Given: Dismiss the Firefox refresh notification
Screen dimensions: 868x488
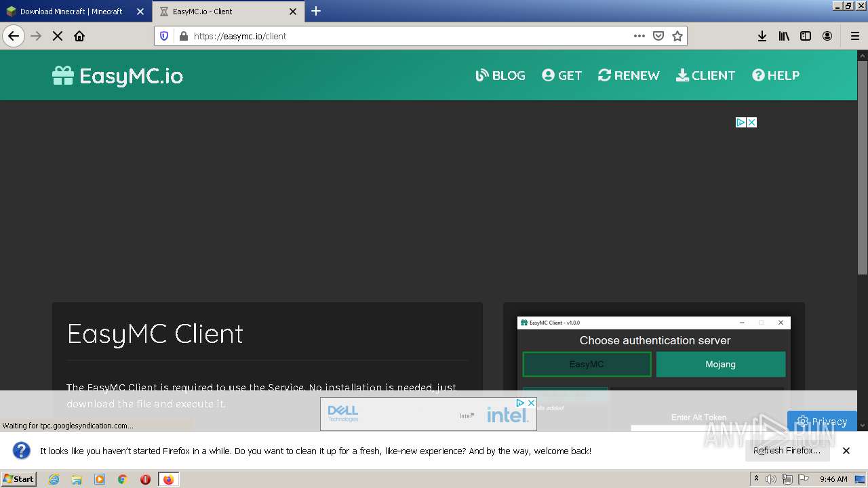Looking at the screenshot, I should coord(846,450).
